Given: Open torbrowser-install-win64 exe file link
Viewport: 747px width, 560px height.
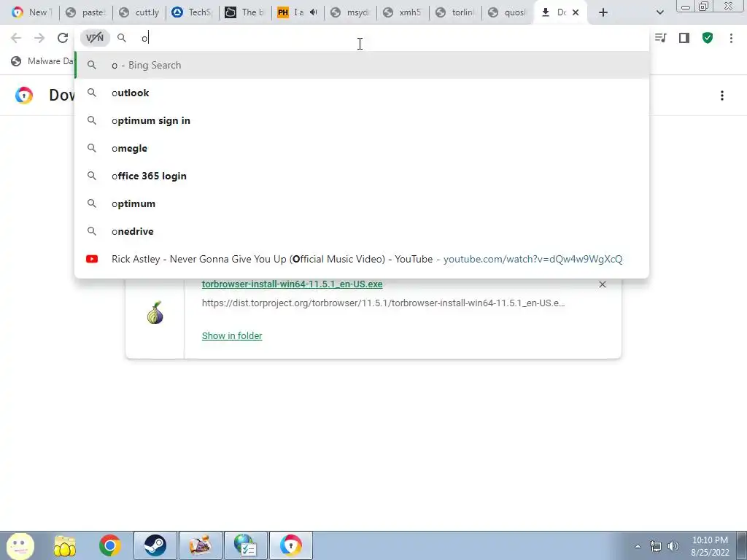Looking at the screenshot, I should point(292,284).
